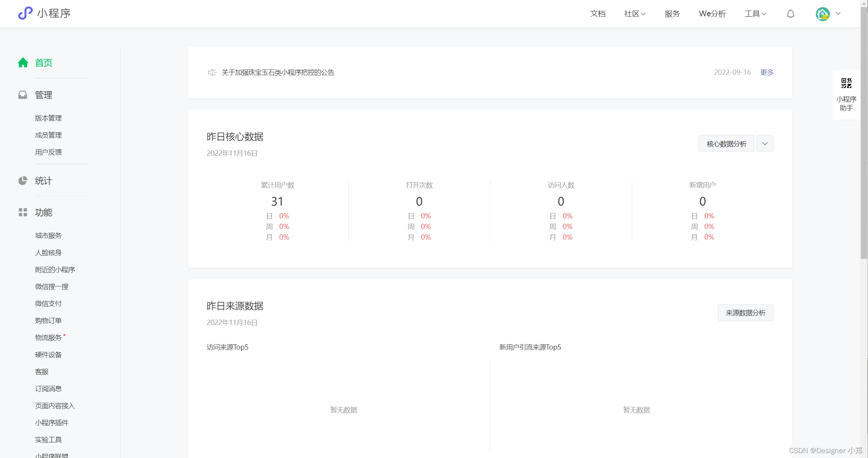The width and height of the screenshot is (868, 458).
Task: Open the 小程序助手 QR code icon
Action: point(846,83)
